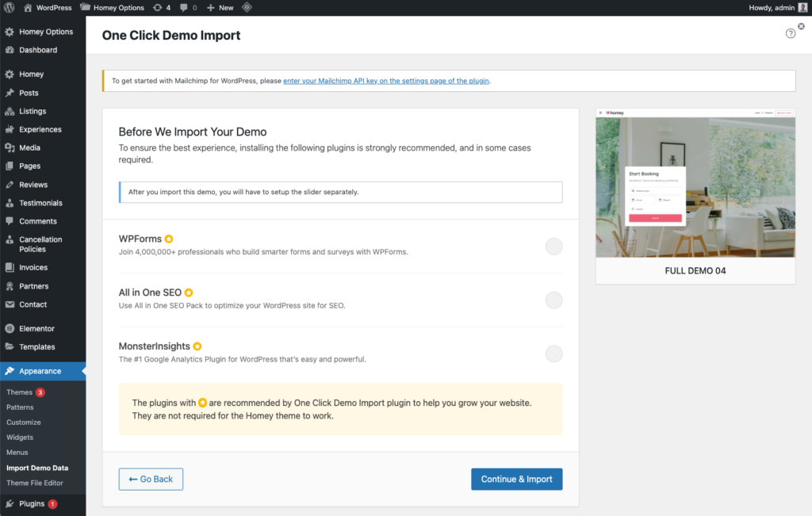Click the diamond icon beside New
This screenshot has height=516, width=812.
(247, 7)
